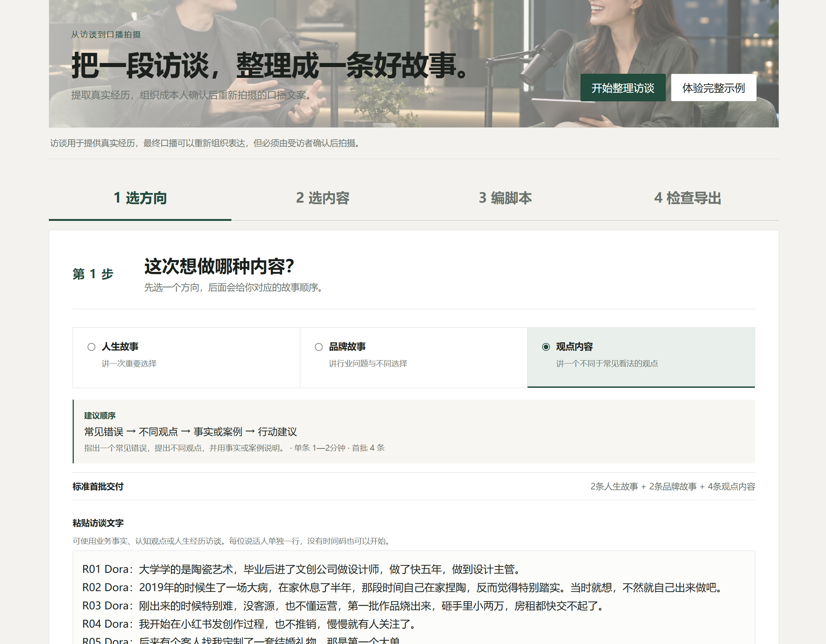Click the R01 Dora transcript line
The image size is (826, 644).
pos(303,569)
